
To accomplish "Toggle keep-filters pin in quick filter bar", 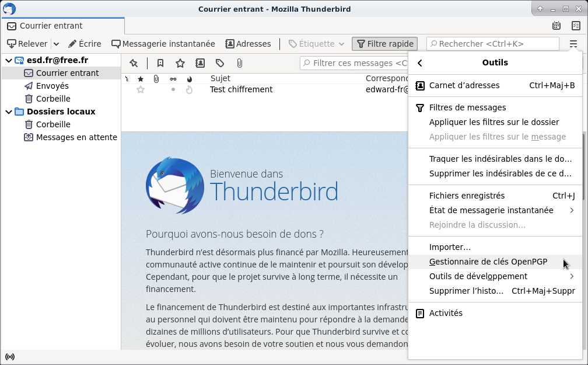I will [134, 63].
